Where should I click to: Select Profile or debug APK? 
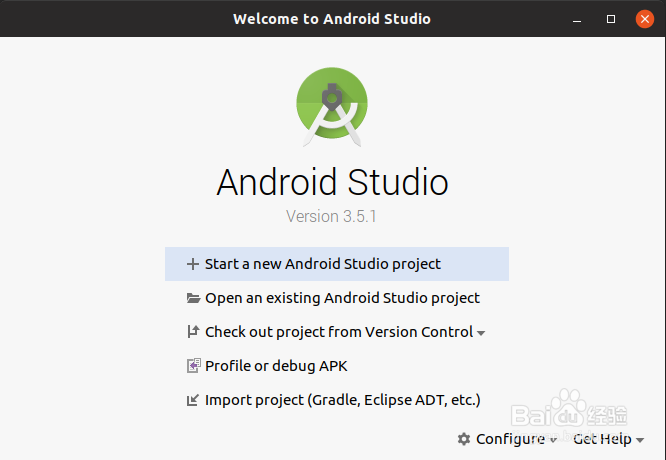pos(337,366)
